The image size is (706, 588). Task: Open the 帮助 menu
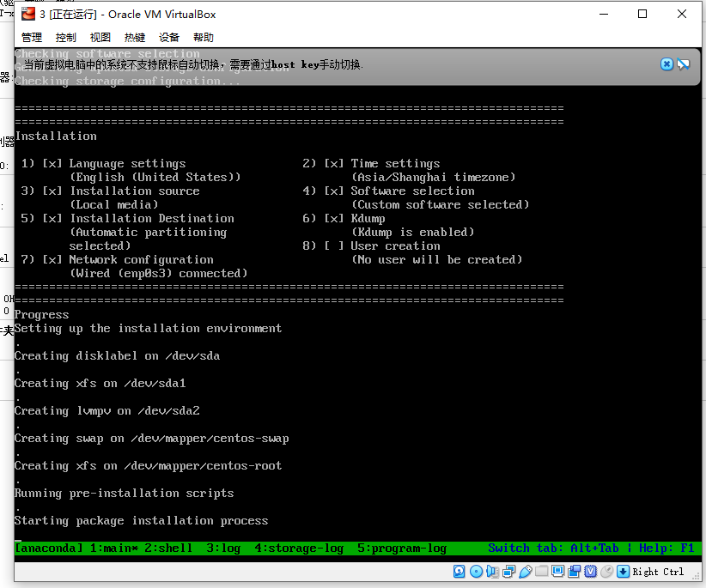(203, 38)
